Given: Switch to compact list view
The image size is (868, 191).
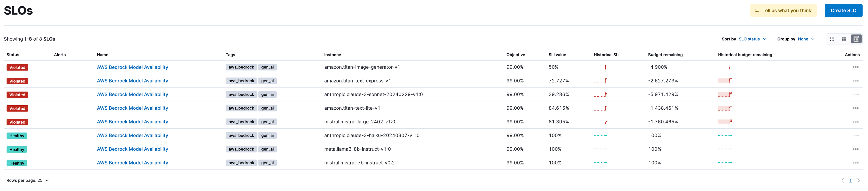Looking at the screenshot, I should tap(844, 39).
